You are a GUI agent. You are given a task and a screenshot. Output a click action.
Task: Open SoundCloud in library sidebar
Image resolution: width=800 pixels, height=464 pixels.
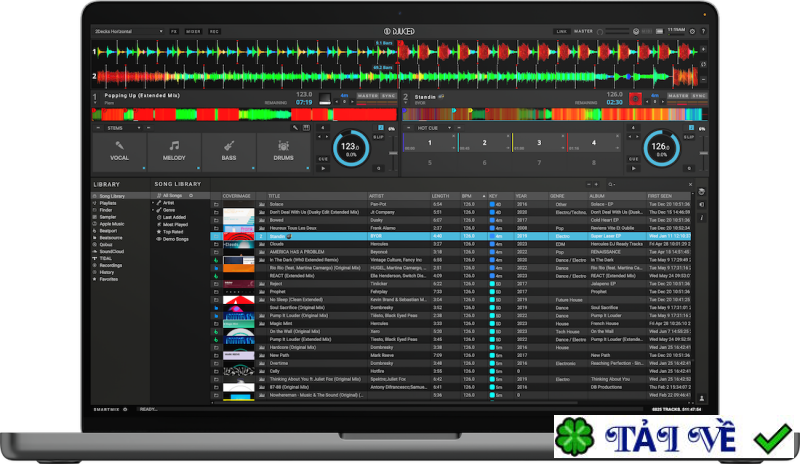(111, 252)
